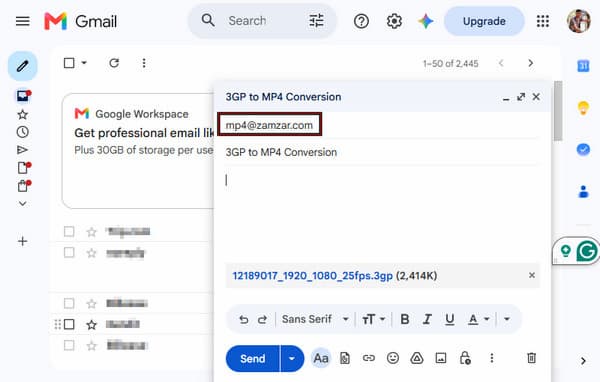Click the Insert photo icon
600x382 pixels.
[x=441, y=358]
